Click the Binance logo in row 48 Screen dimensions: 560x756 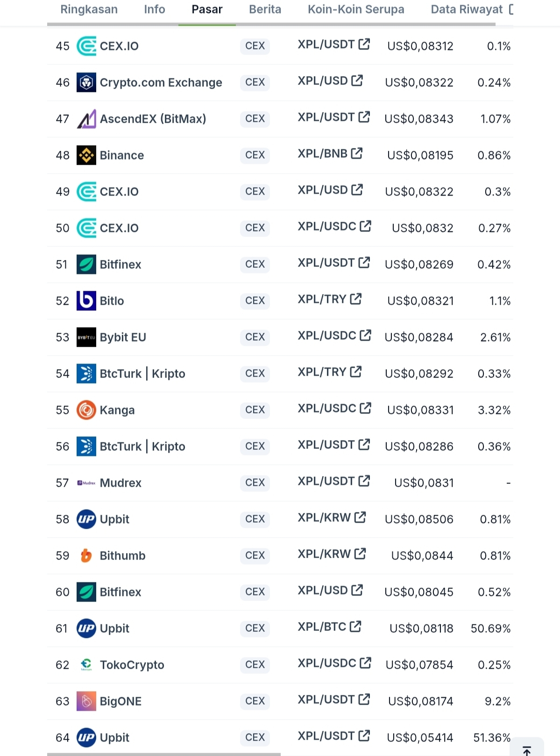pyautogui.click(x=86, y=155)
